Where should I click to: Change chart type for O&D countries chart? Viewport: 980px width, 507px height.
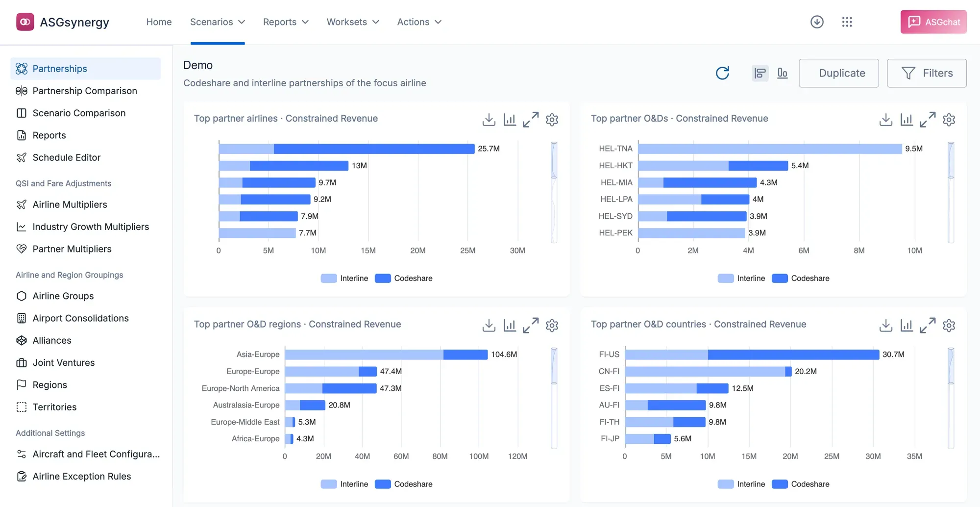[906, 326]
